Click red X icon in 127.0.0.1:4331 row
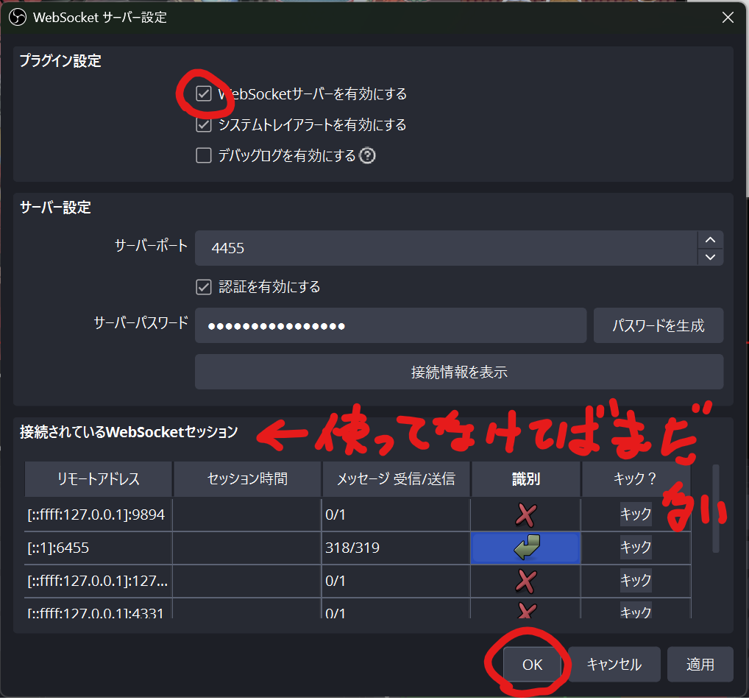 (526, 611)
